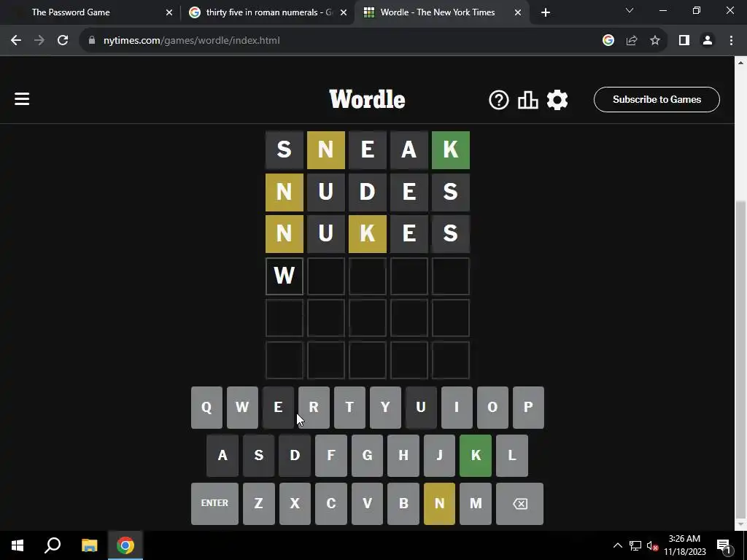Tap the J key on Wordle keyboard
Screen dimensions: 747x560
point(439,456)
